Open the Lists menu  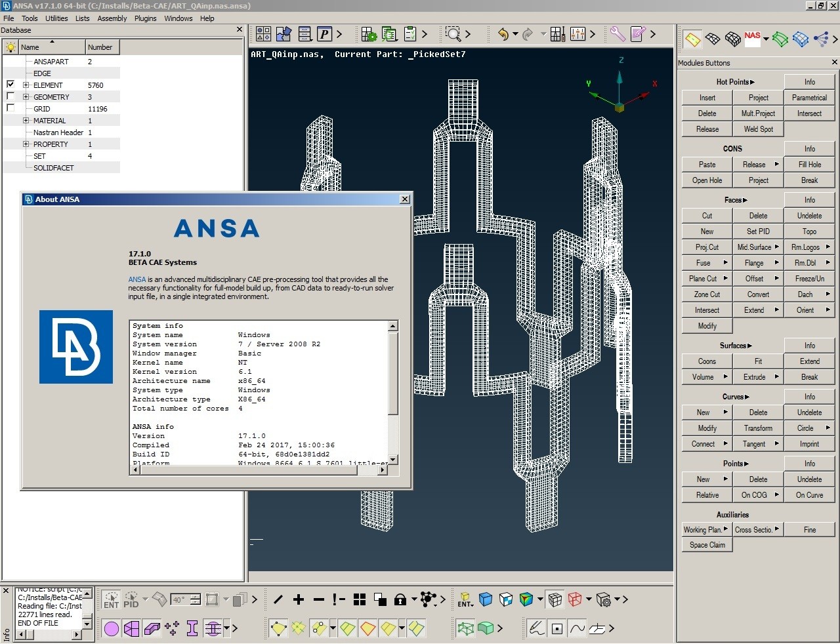point(82,18)
